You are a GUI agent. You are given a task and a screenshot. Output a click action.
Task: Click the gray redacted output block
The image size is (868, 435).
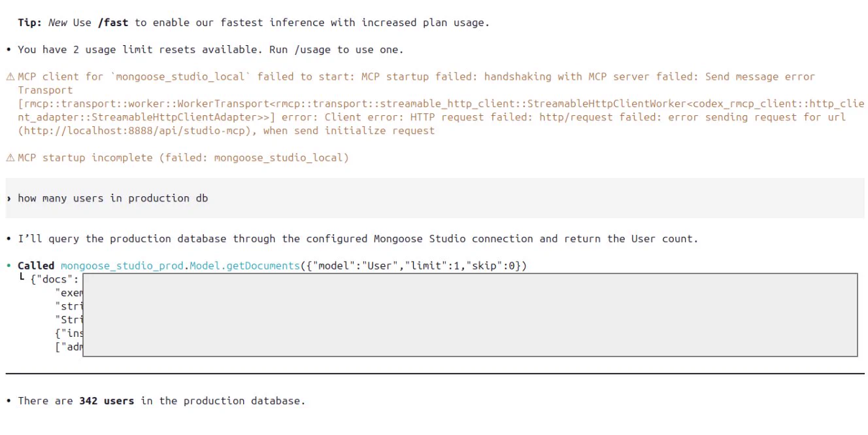[470, 315]
